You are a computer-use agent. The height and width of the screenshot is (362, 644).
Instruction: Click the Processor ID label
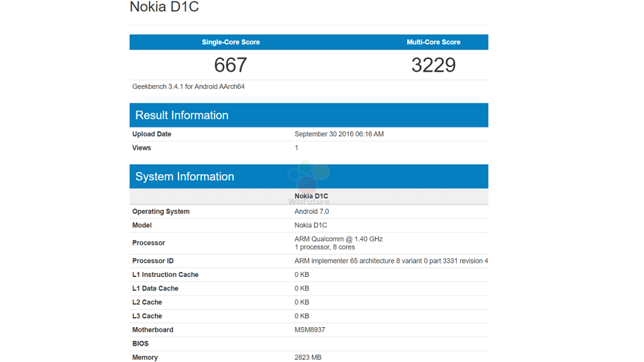[x=153, y=261]
